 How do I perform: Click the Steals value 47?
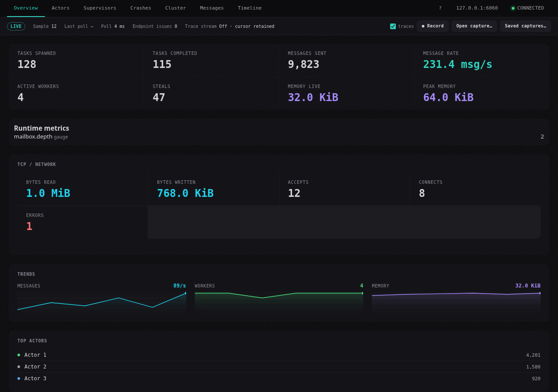tap(159, 98)
